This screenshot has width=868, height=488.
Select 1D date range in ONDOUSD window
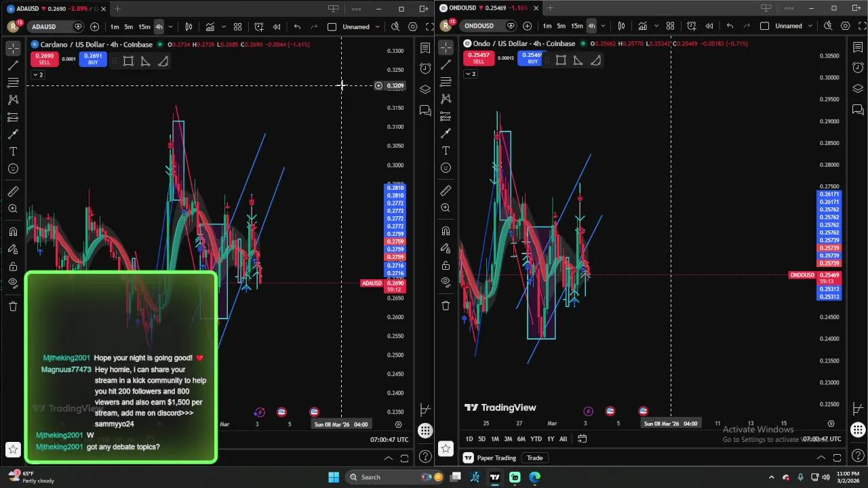(469, 439)
